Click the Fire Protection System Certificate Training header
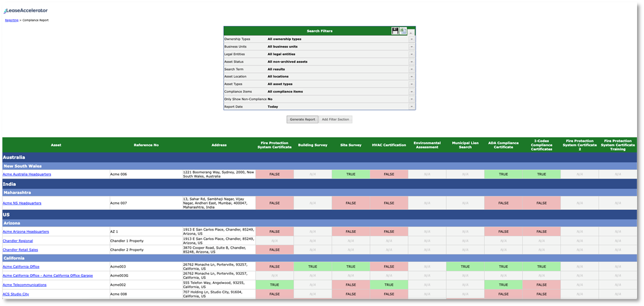The image size is (644, 306). (618, 145)
